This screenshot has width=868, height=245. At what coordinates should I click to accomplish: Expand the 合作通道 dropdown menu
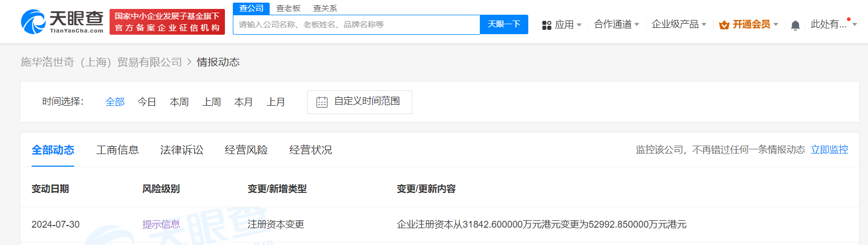[x=616, y=24]
